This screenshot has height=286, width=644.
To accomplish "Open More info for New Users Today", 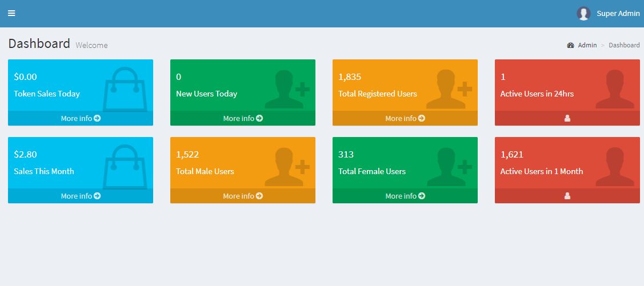I will point(243,118).
